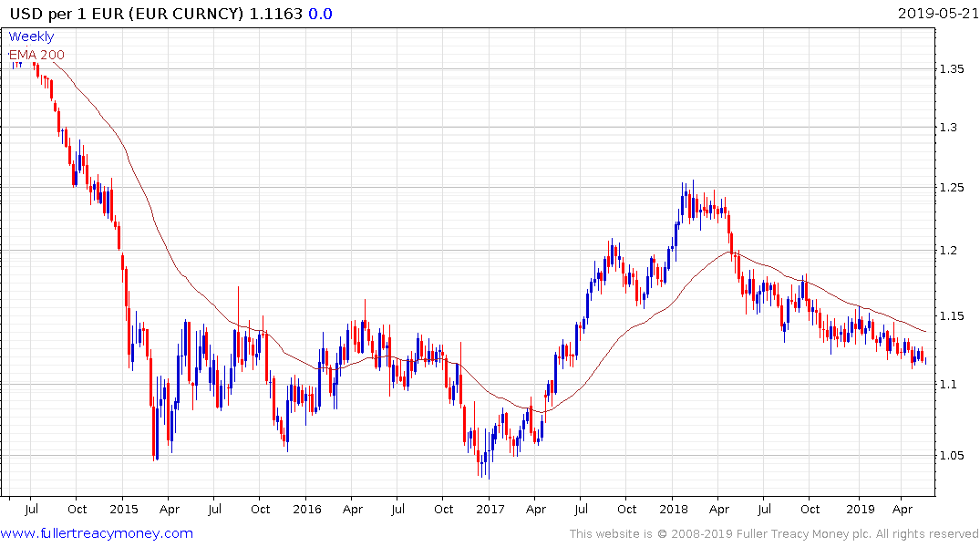Click the 2019 year label on time axis
Screen dimensions: 980x547
click(x=860, y=509)
